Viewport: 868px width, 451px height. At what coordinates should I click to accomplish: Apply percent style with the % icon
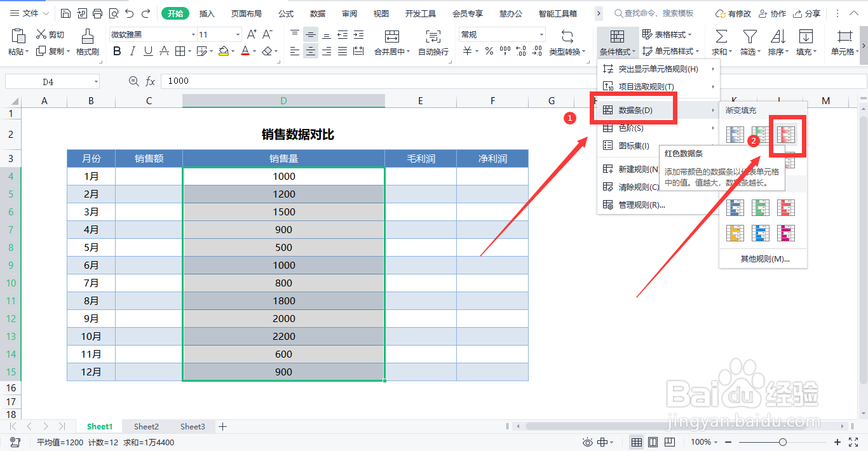coord(488,51)
